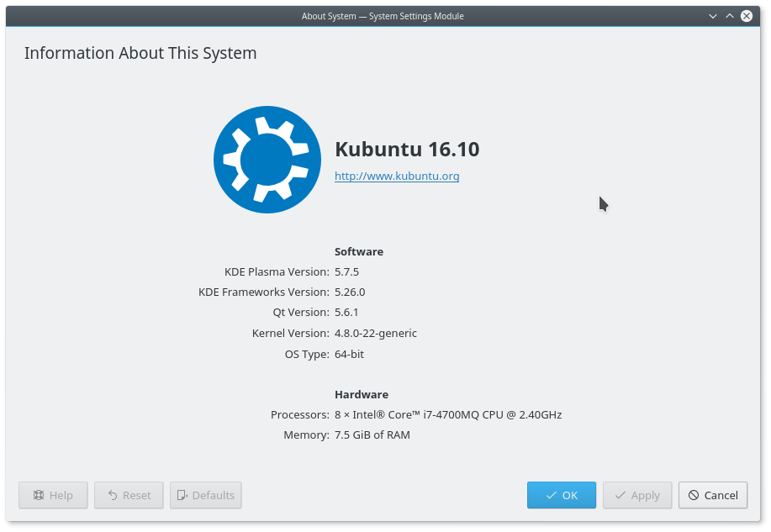This screenshot has height=532, width=771.
Task: Click the 'Memory:' label
Action: tap(306, 435)
